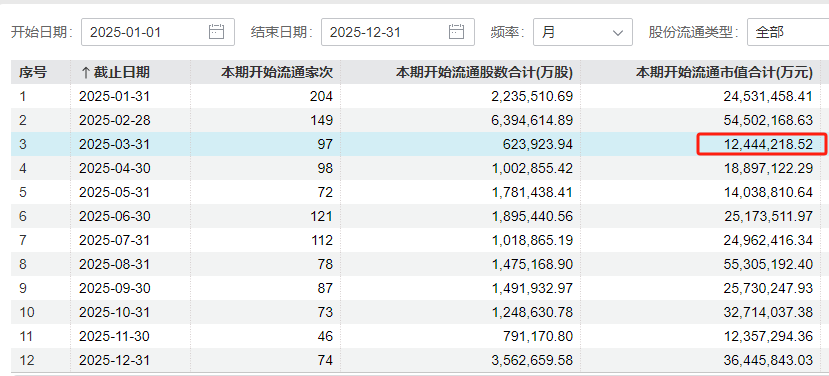Viewport: 829px width, 376px height.
Task: Select the date cell 2025-02-28
Action: pyautogui.click(x=115, y=120)
